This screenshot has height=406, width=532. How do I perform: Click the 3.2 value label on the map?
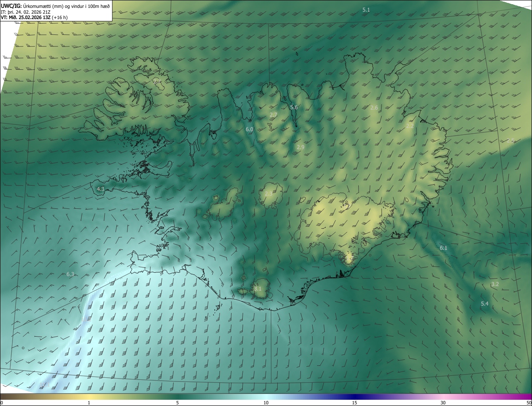[495, 284]
